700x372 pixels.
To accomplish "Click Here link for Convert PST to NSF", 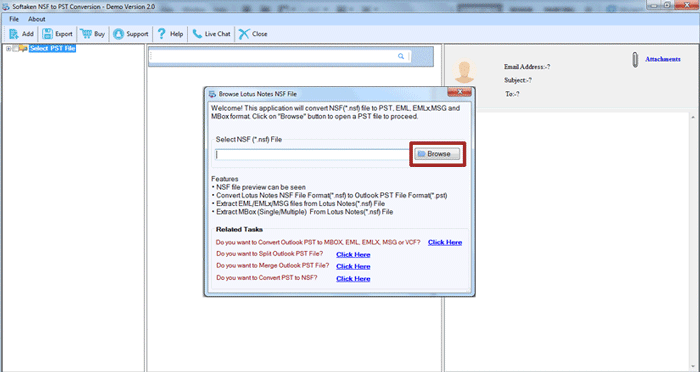I will pos(353,279).
